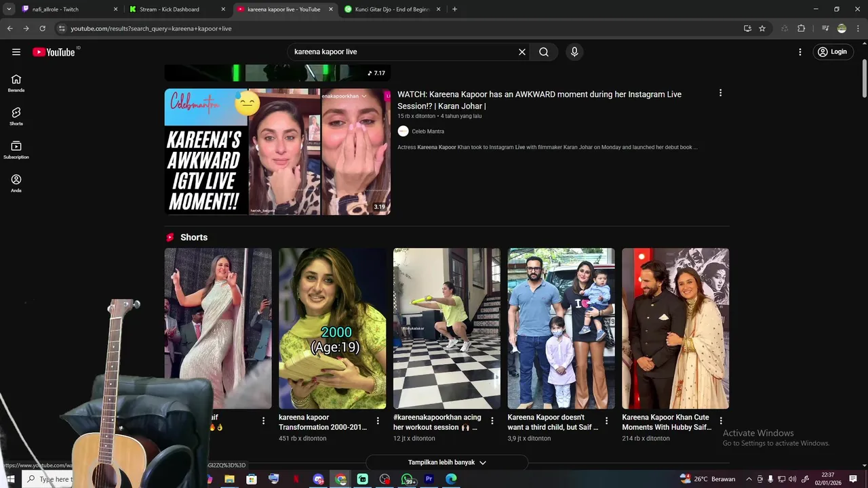
Task: Open Shorts in the left sidebar
Action: tap(16, 116)
